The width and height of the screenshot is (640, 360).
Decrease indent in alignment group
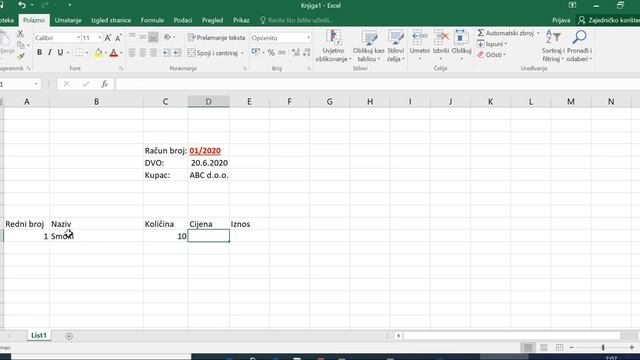166,53
